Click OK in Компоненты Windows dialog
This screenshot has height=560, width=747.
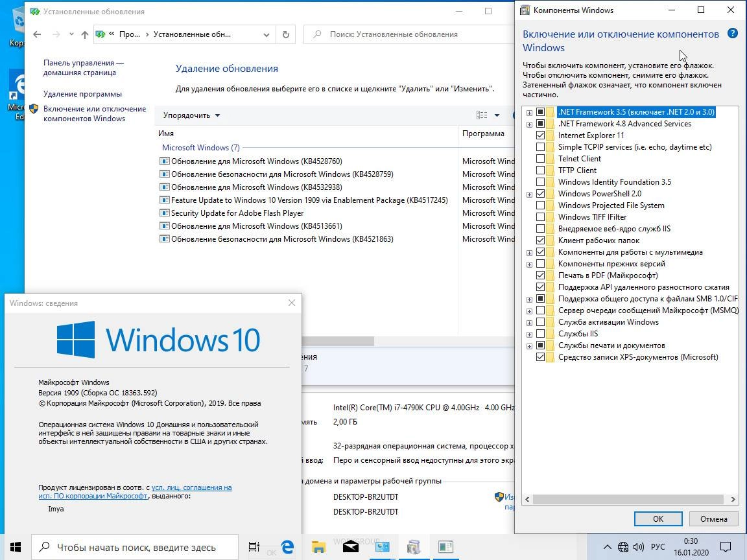[658, 519]
